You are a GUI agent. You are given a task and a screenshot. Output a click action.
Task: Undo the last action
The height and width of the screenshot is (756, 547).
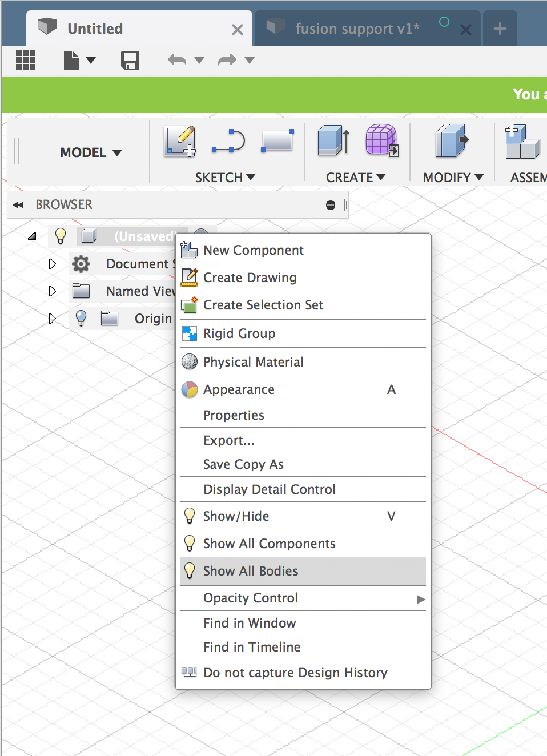coord(177,60)
